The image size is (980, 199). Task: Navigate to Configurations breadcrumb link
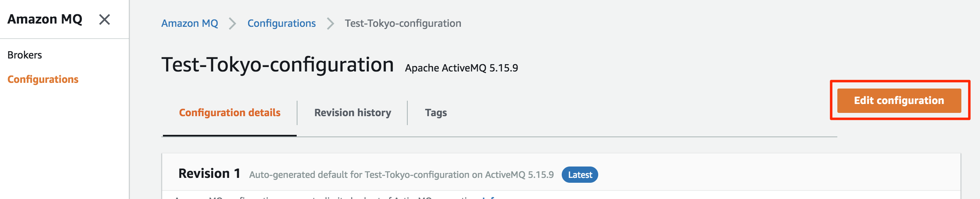coord(281,23)
